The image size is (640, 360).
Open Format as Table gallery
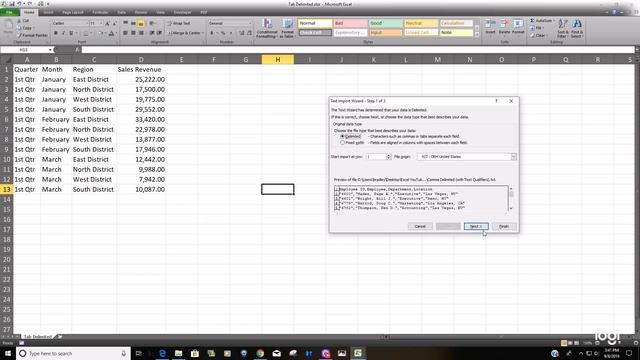pyautogui.click(x=288, y=29)
